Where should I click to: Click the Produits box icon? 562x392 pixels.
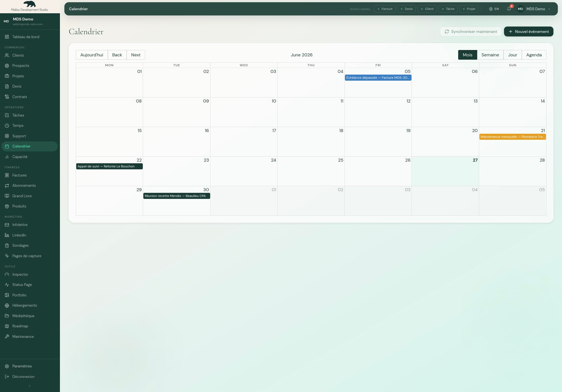[x=7, y=206]
